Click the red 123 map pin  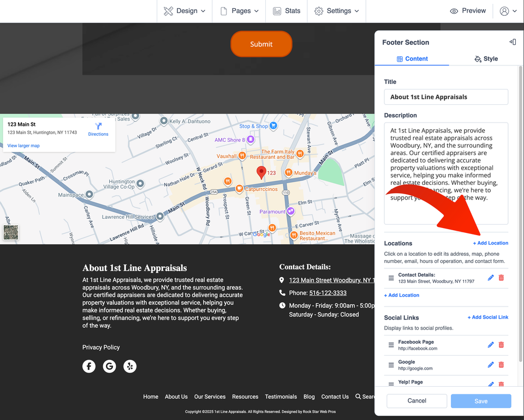click(261, 172)
